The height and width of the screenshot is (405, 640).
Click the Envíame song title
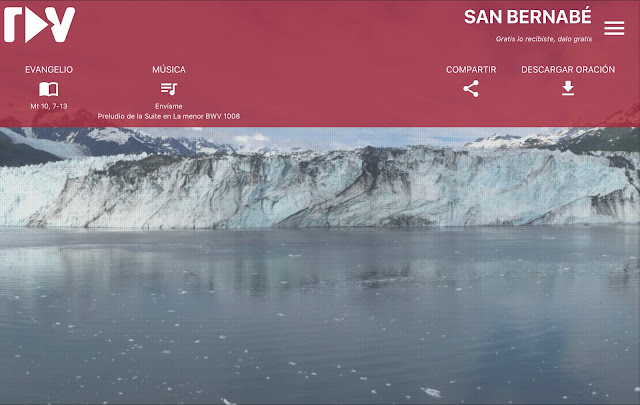(x=169, y=106)
